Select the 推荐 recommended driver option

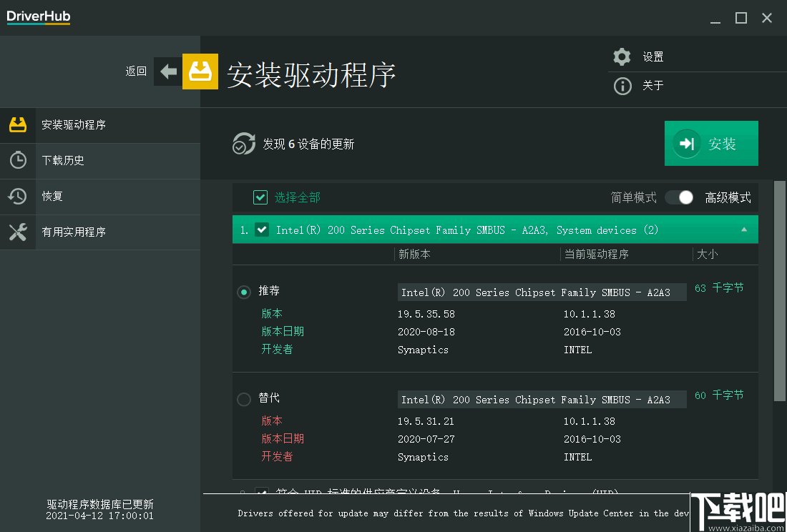(x=243, y=292)
